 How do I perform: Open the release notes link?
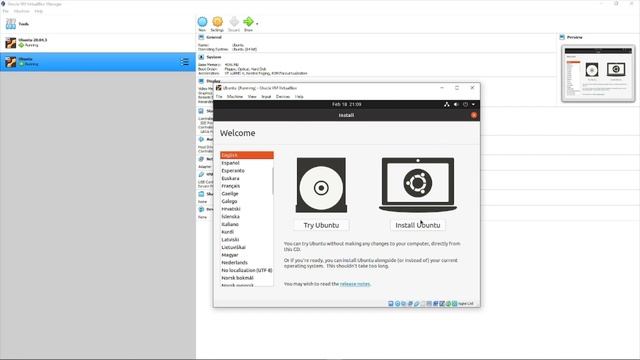[x=355, y=284]
